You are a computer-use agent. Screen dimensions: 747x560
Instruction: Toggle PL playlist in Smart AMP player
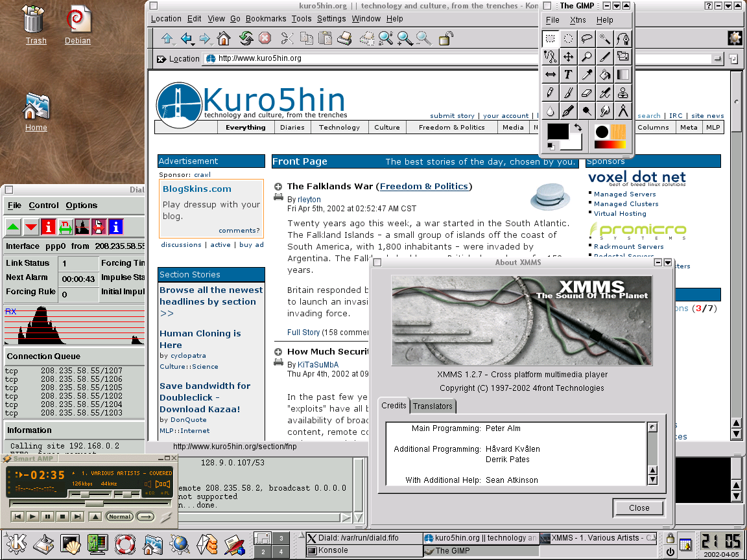pos(164,493)
